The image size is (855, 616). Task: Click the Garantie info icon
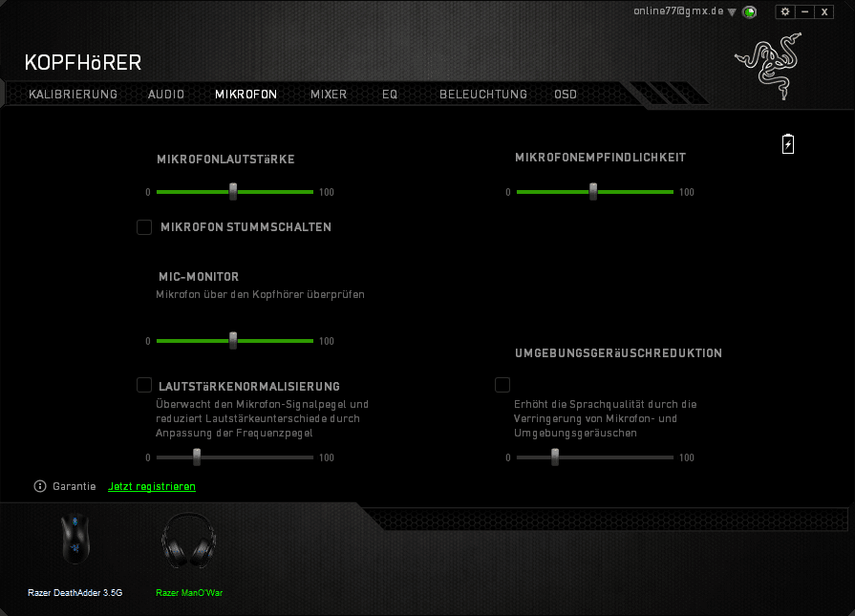[x=40, y=486]
